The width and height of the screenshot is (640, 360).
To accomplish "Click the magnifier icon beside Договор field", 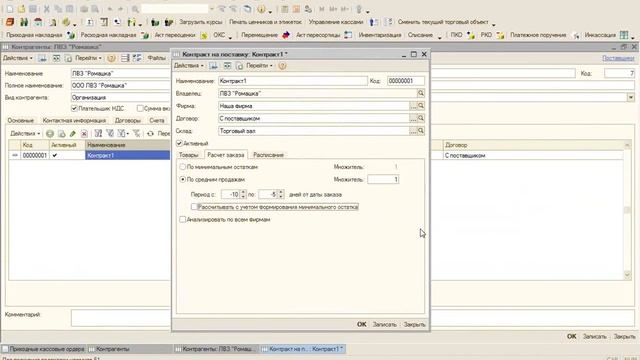I will pyautogui.click(x=421, y=118).
